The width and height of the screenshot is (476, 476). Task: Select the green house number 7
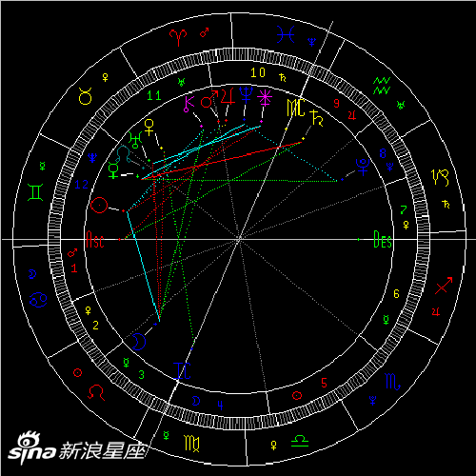[404, 209]
